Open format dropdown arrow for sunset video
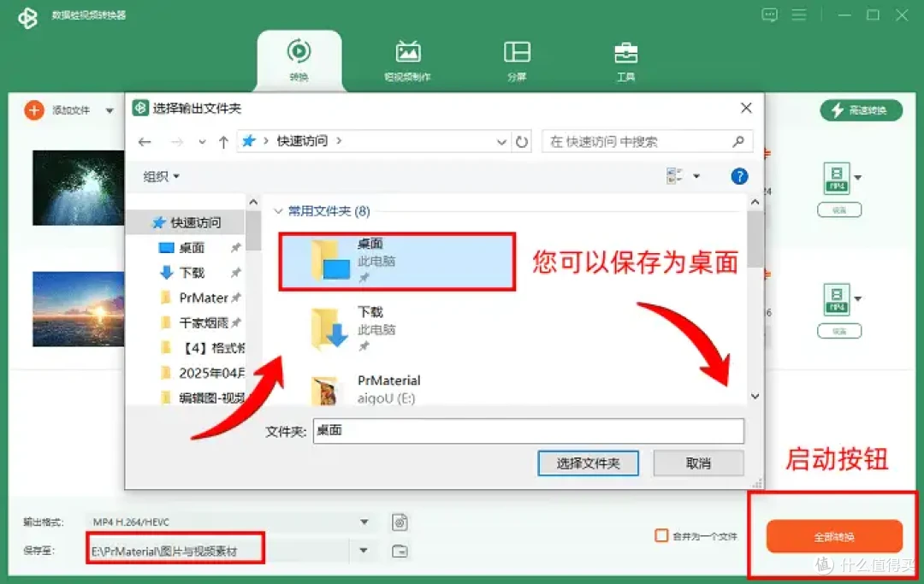 (x=858, y=299)
